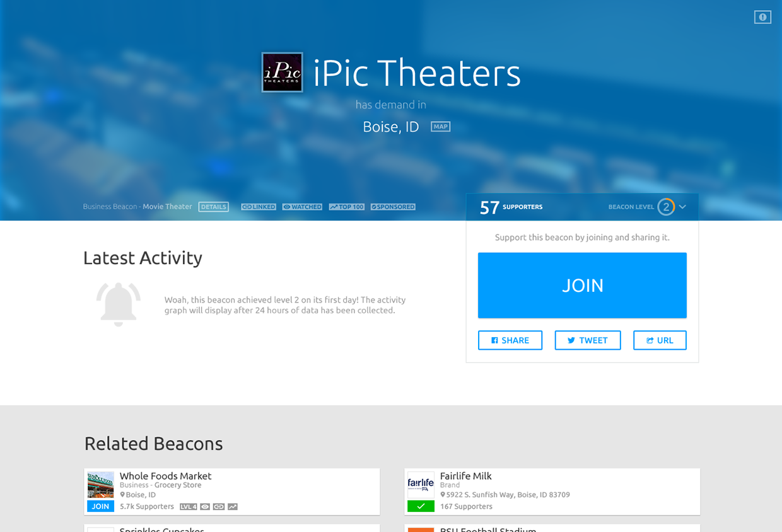Image resolution: width=782 pixels, height=532 pixels.
Task: Click the LINKED badge
Action: (259, 207)
